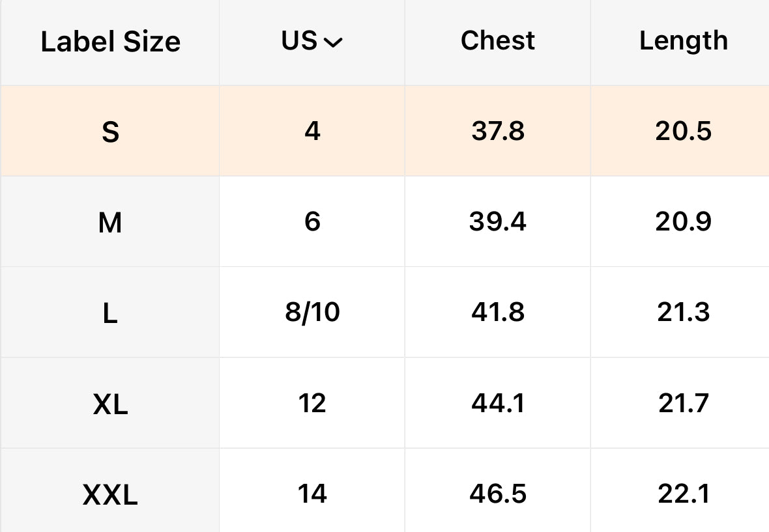
Task: Pick the L label size row
Action: [x=110, y=314]
